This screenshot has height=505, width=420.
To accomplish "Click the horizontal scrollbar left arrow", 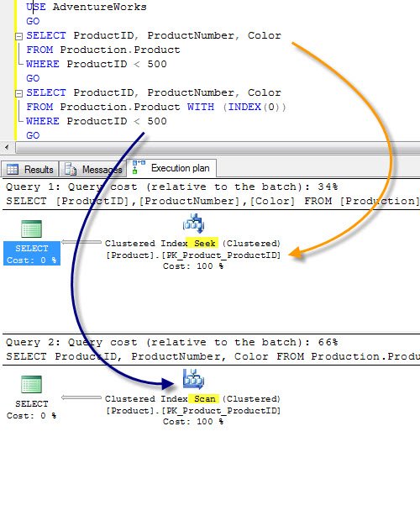I will (7, 148).
